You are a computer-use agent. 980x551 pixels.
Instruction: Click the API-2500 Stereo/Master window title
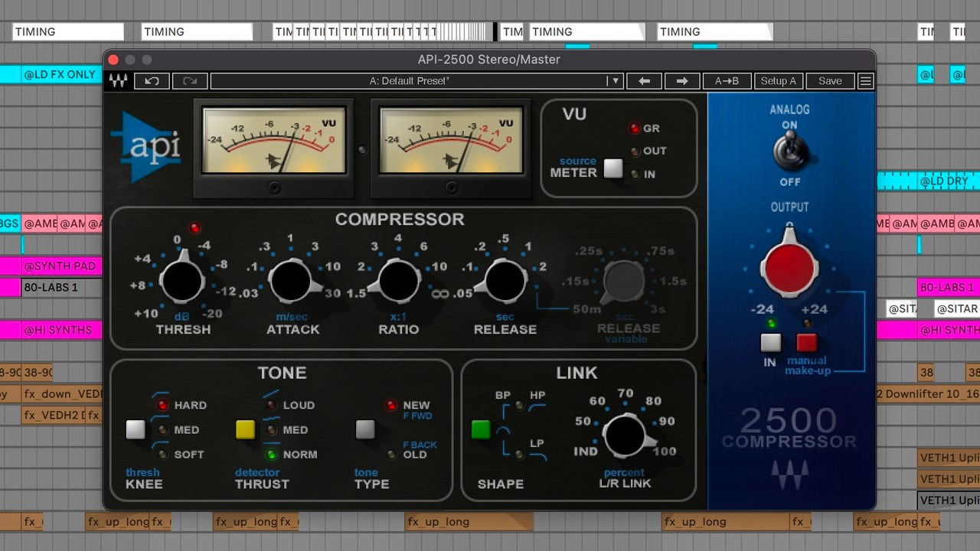489,60
